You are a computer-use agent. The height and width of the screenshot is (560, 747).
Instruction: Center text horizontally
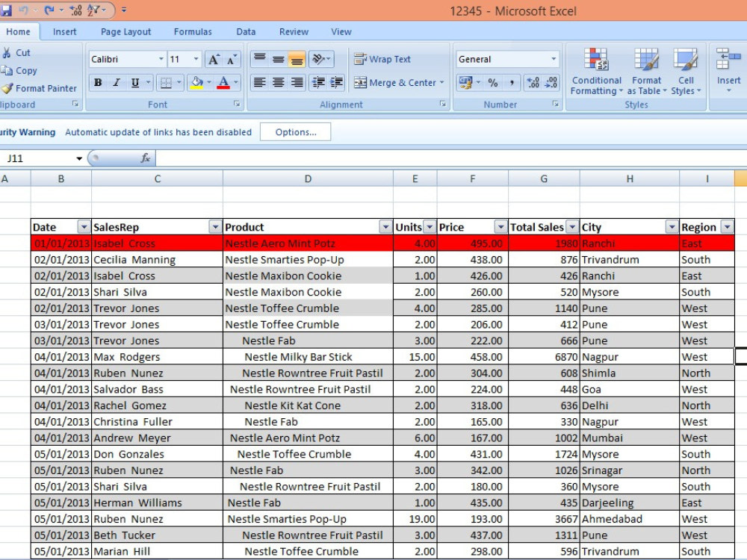[278, 82]
